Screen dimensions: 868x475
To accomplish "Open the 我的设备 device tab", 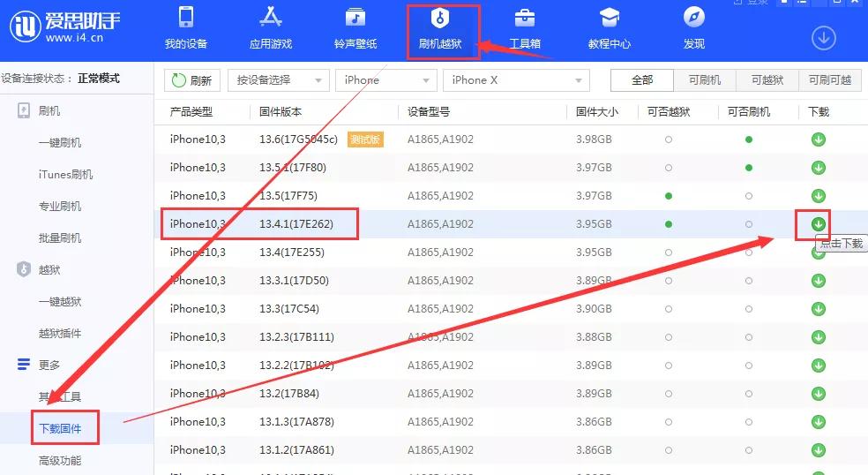I will [x=186, y=29].
